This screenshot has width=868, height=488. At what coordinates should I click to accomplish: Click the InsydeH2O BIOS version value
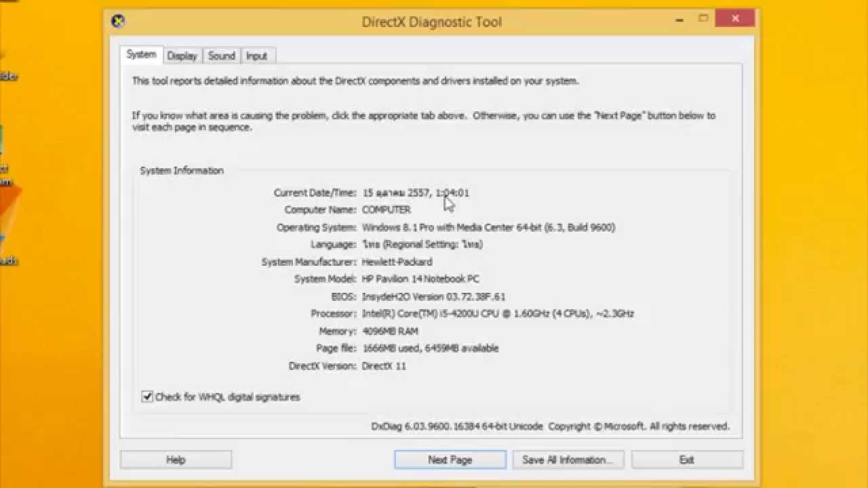[433, 296]
